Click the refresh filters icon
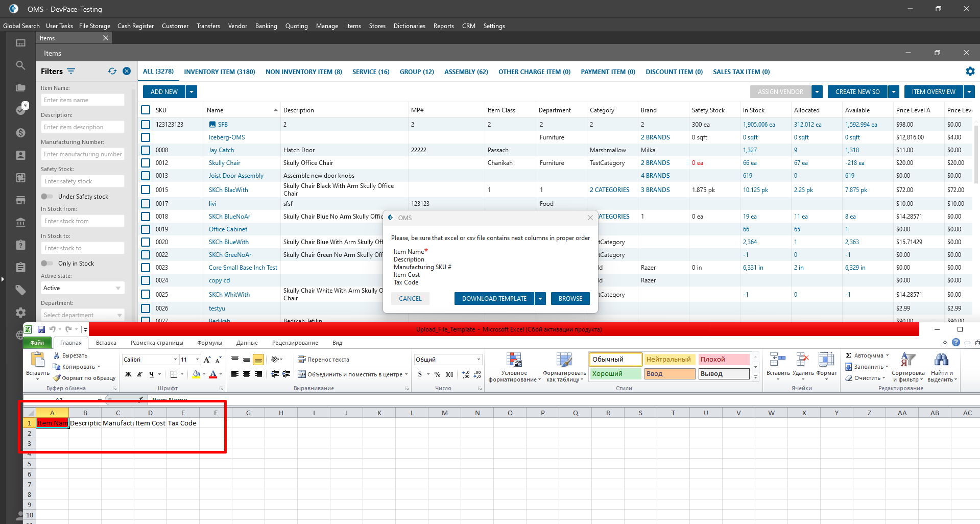980x524 pixels. [x=112, y=72]
